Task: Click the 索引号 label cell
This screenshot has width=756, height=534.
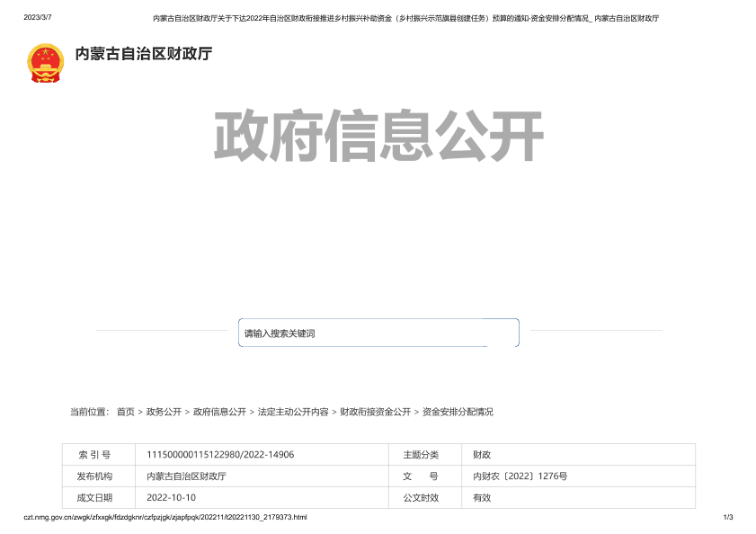Action: (x=94, y=455)
